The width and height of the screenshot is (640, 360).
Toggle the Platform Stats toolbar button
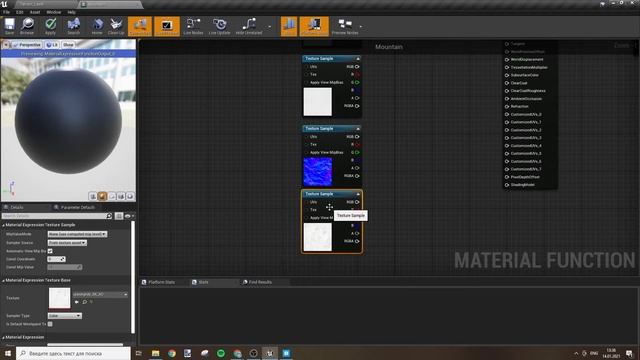coord(314,26)
